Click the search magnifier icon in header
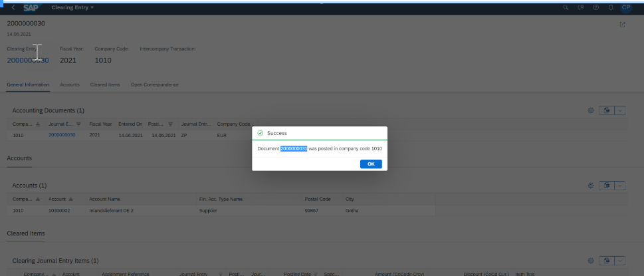 pyautogui.click(x=566, y=7)
